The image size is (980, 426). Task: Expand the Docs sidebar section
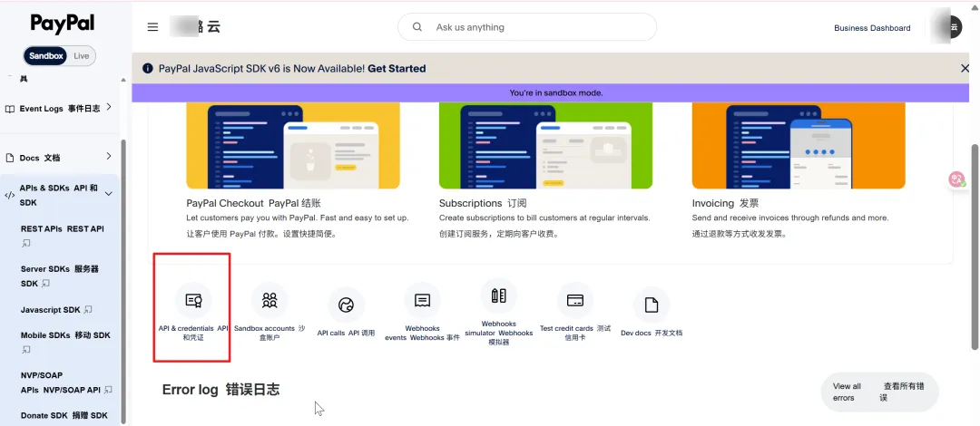[x=109, y=157]
